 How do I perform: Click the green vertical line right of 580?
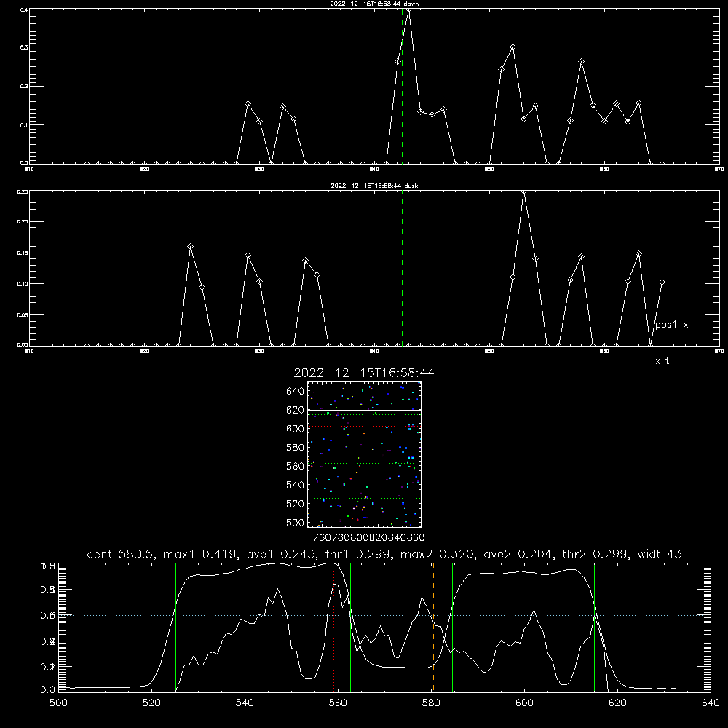pyautogui.click(x=452, y=628)
